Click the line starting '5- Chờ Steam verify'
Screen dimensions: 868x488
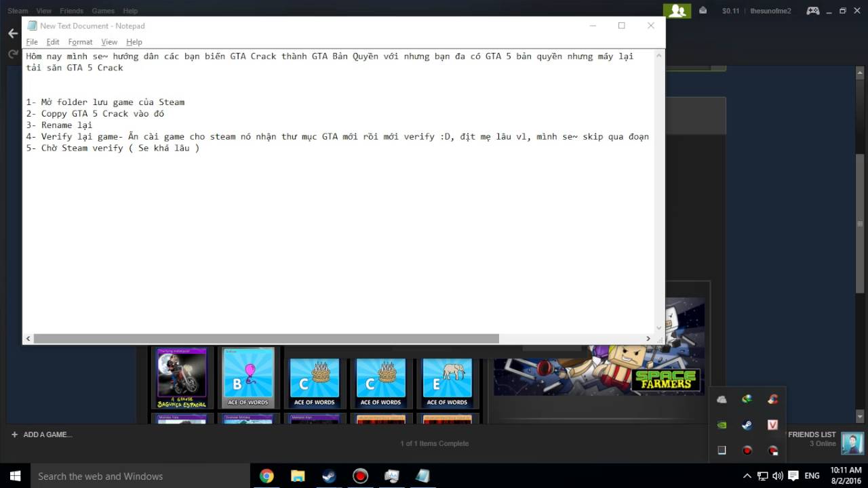point(113,148)
